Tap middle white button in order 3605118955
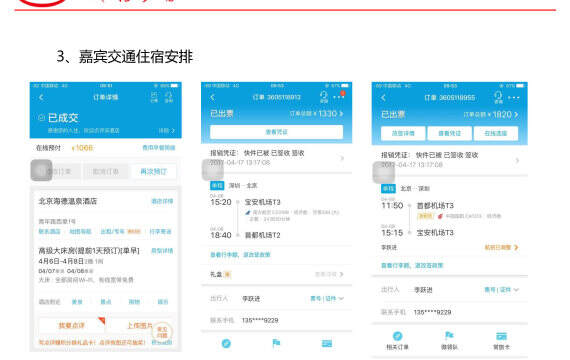 (450, 133)
